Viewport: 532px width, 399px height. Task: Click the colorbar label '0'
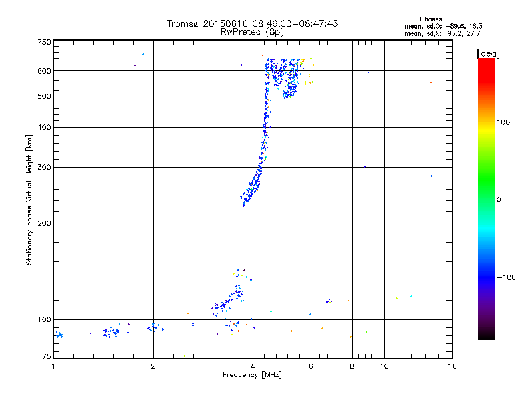[499, 200]
